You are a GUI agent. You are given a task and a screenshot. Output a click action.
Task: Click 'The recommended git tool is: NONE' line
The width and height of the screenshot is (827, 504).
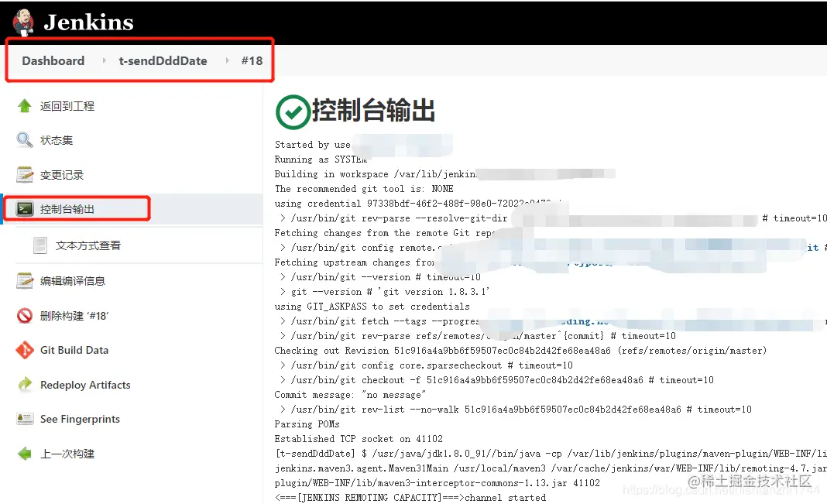click(364, 189)
